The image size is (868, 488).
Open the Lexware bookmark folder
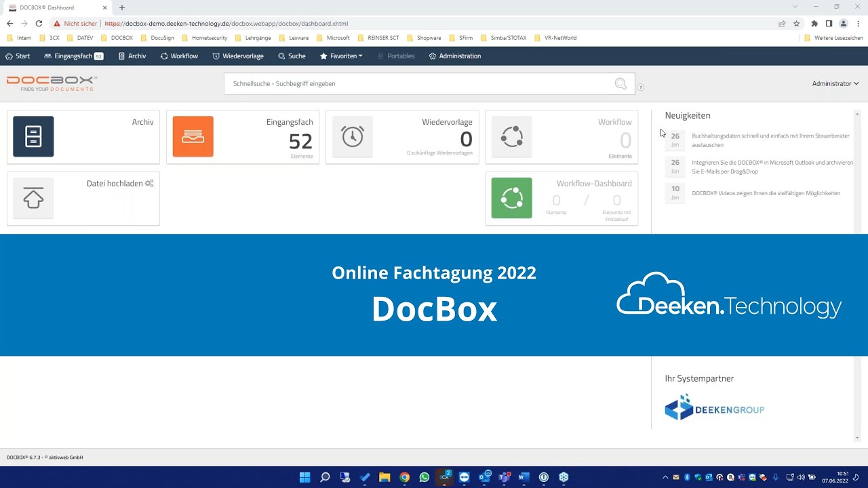(294, 38)
